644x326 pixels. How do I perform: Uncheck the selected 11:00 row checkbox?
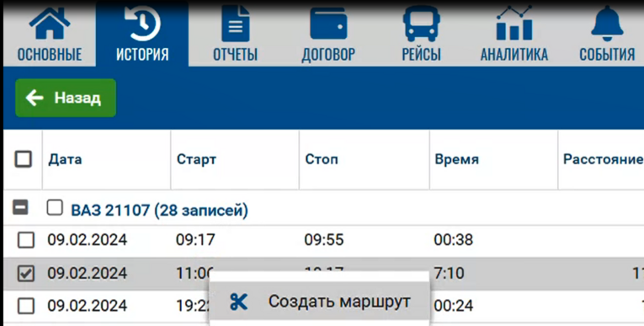coord(26,274)
